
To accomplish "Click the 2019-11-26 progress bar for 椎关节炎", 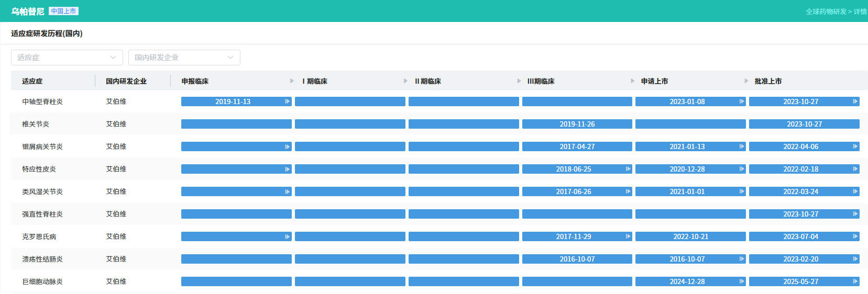I will (x=577, y=124).
